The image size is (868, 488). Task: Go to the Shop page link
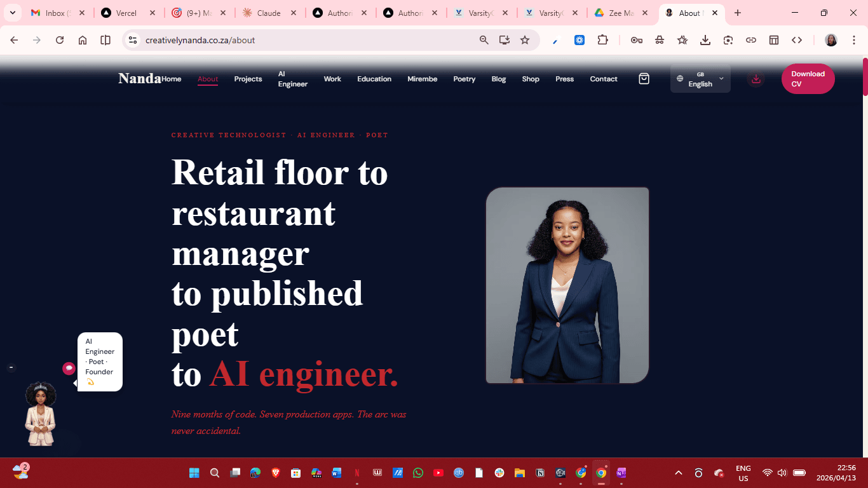tap(531, 79)
